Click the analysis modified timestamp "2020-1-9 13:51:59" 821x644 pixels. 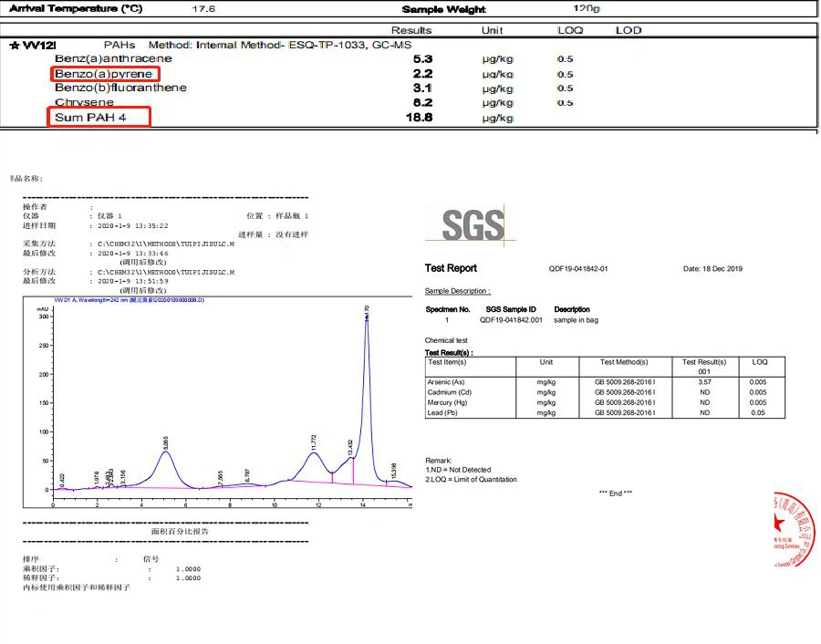133,281
